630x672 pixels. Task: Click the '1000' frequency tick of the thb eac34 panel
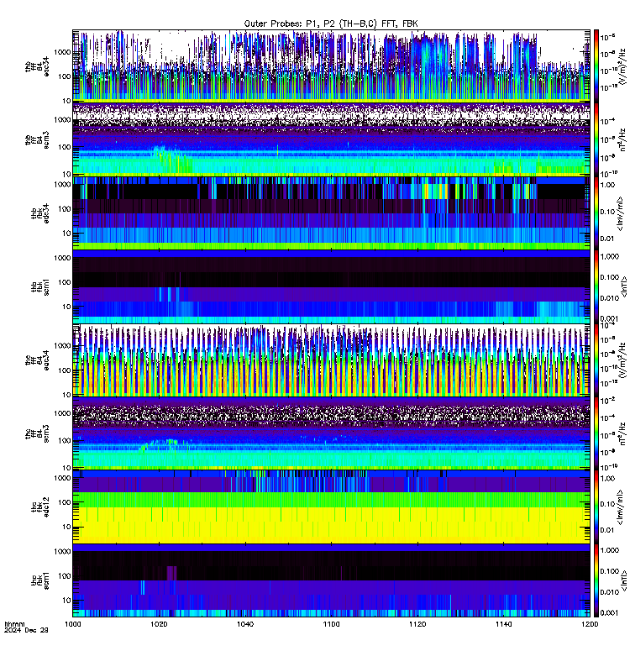pyautogui.click(x=62, y=52)
